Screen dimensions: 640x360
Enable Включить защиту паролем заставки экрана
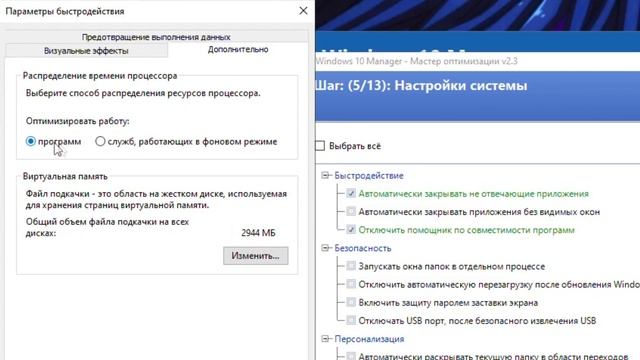(x=351, y=302)
